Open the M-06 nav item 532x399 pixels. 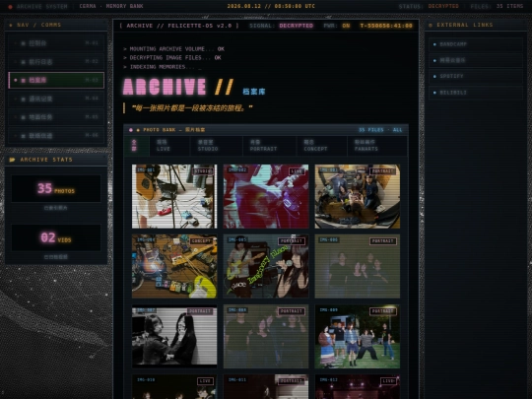point(56,136)
